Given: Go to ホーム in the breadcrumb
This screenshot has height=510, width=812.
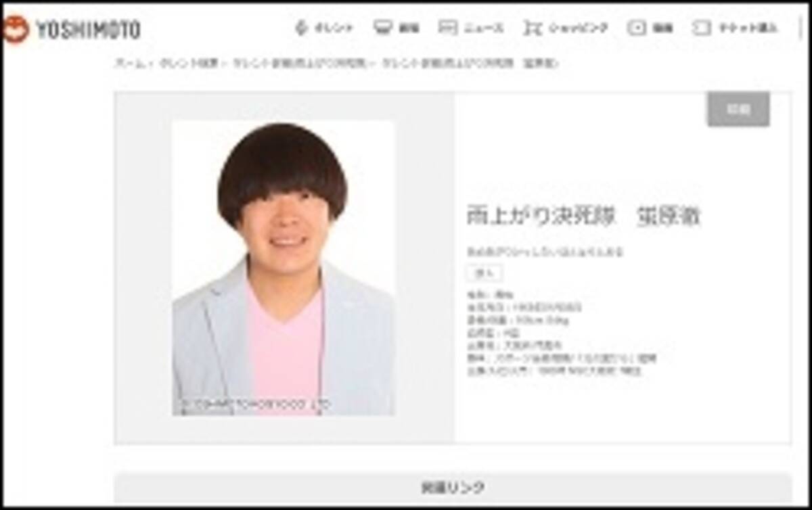Looking at the screenshot, I should click(x=129, y=64).
